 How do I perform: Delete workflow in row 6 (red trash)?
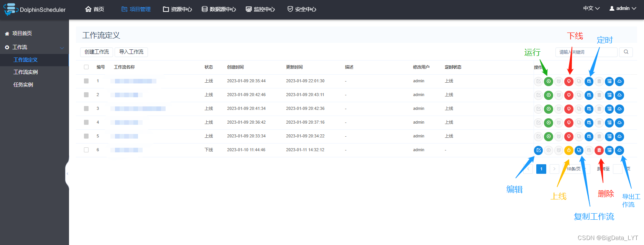pyautogui.click(x=599, y=150)
